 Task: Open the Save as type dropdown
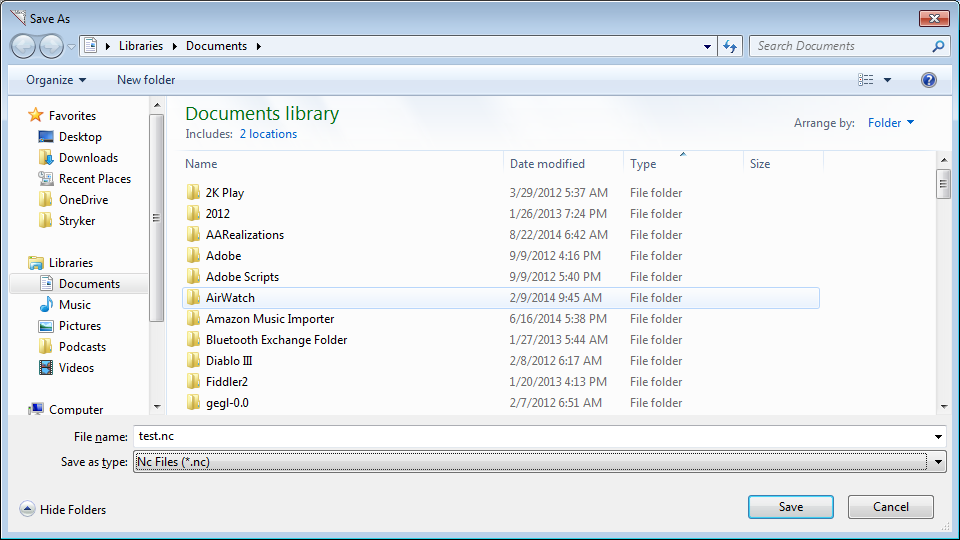click(x=539, y=462)
